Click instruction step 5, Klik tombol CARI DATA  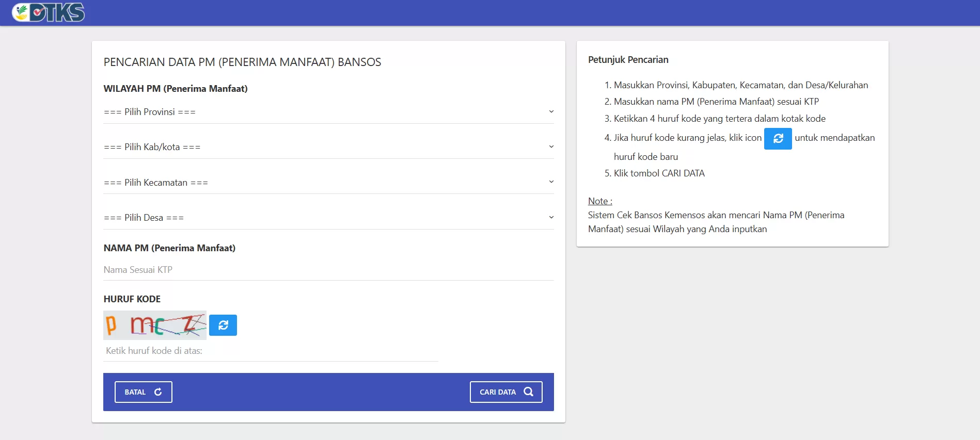click(659, 173)
